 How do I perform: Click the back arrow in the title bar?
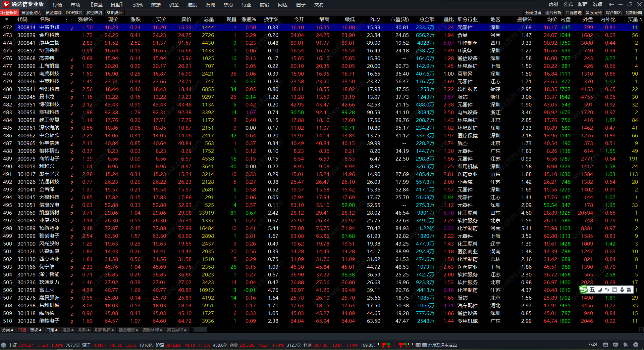[611, 4]
